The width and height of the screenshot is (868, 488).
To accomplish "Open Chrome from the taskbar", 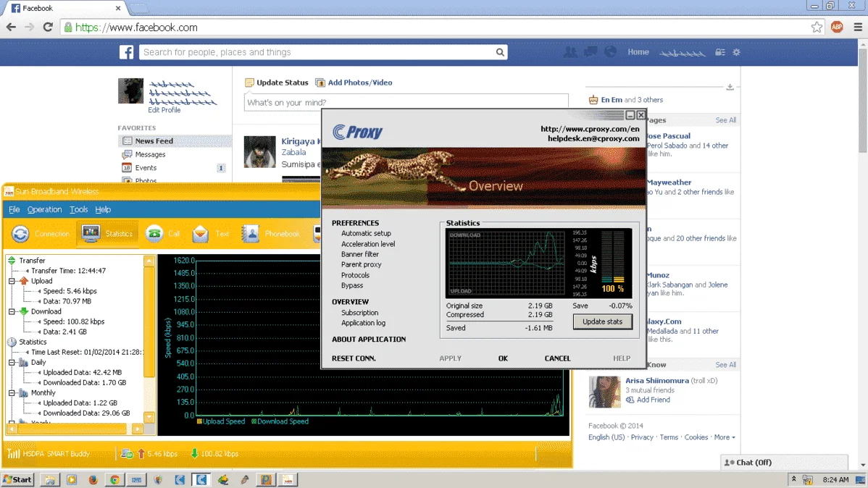I will [x=114, y=480].
